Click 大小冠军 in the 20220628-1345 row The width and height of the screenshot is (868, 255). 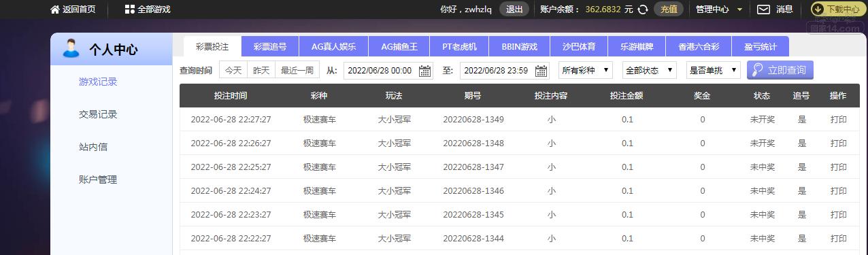coord(395,215)
